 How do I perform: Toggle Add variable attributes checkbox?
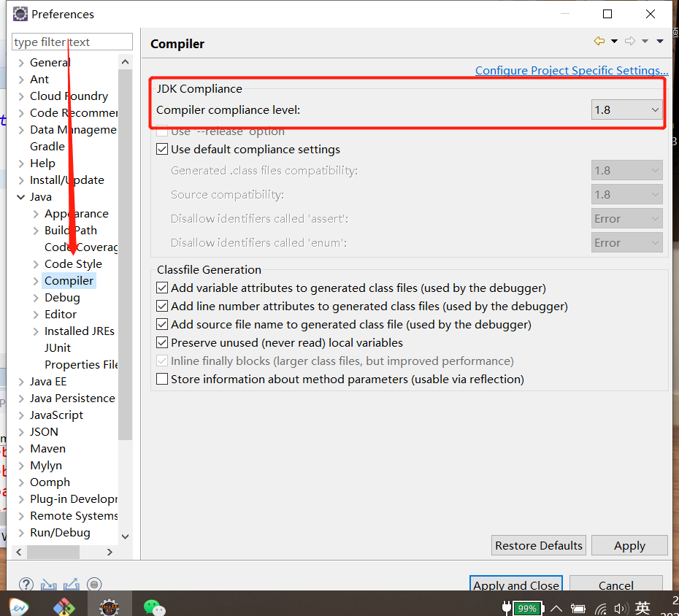[x=162, y=288]
